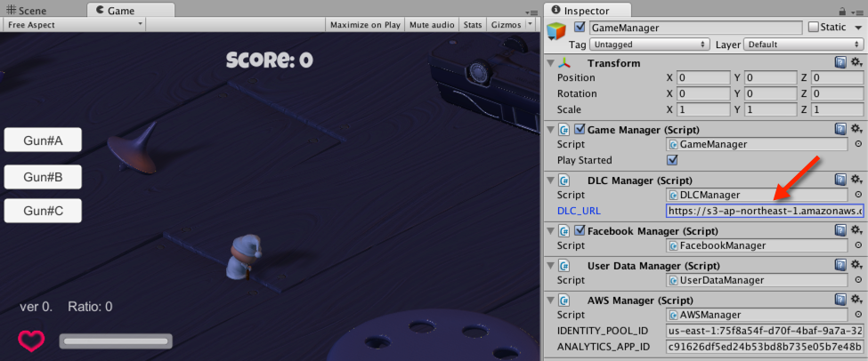Screen dimensions: 868x361
Task: Open object picker for DLCManager script
Action: [x=858, y=195]
